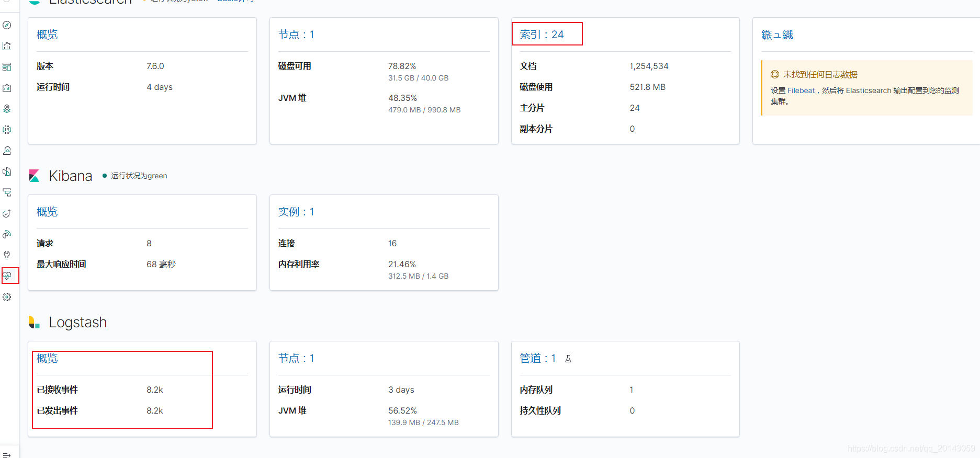Open the Kibana 实例: 1 link

coord(296,212)
